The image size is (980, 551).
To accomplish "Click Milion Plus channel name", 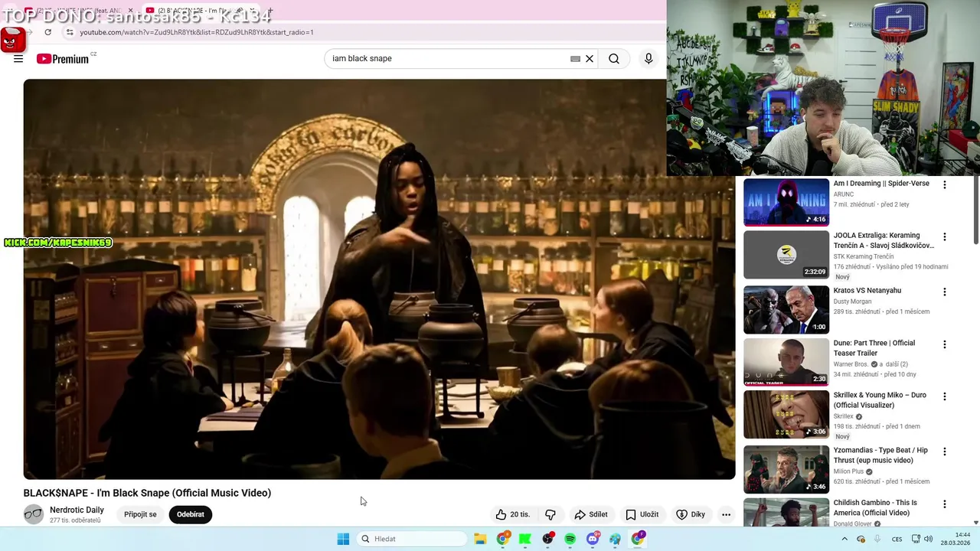I will pos(848,471).
